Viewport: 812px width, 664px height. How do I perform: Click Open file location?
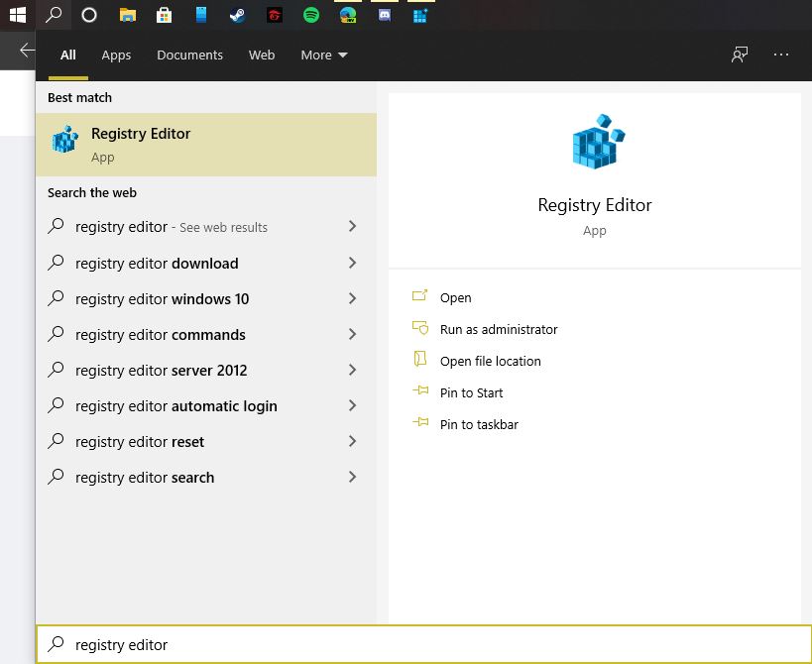(x=490, y=361)
